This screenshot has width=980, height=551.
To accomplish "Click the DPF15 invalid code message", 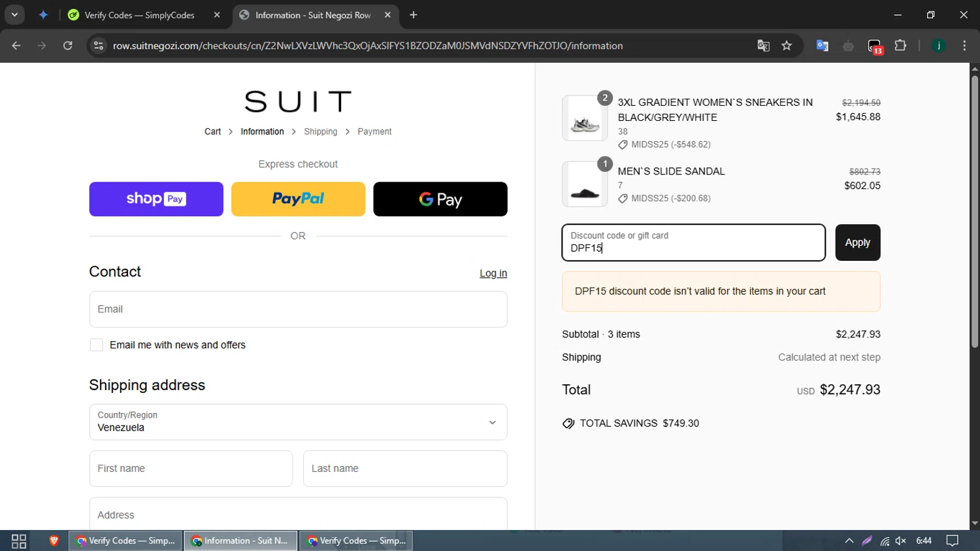I will (721, 292).
